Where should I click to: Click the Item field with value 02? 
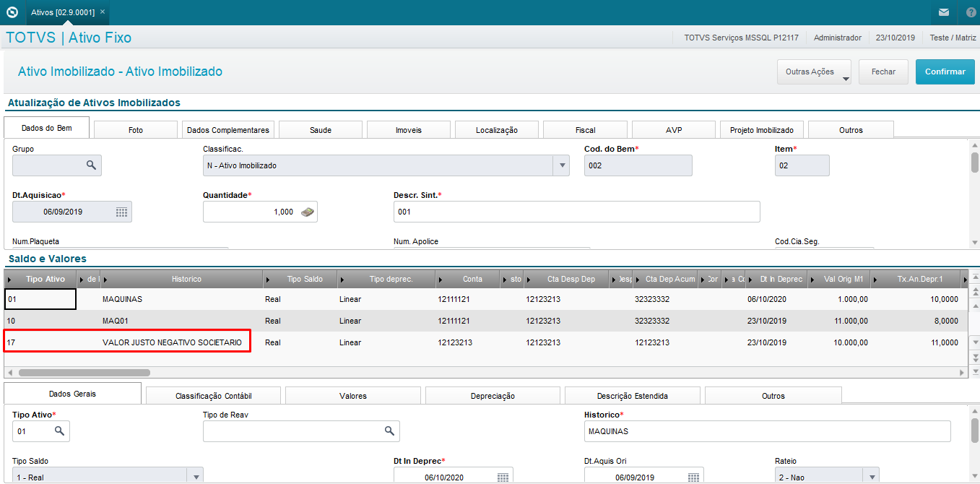pyautogui.click(x=802, y=165)
